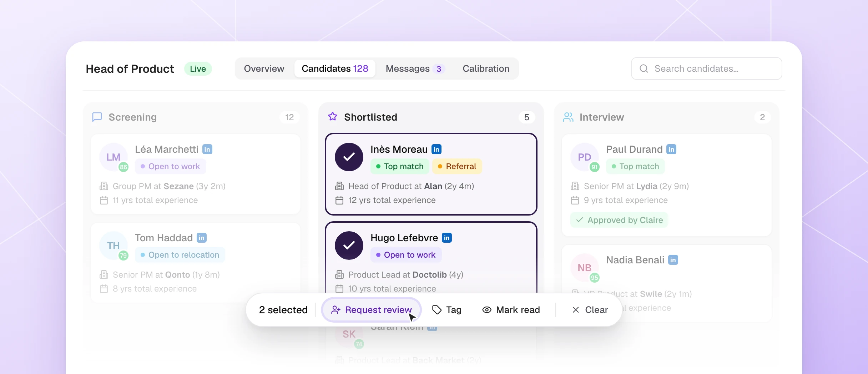Screen dimensions: 868x374
Task: Click the search magnifier icon
Action: pyautogui.click(x=644, y=69)
